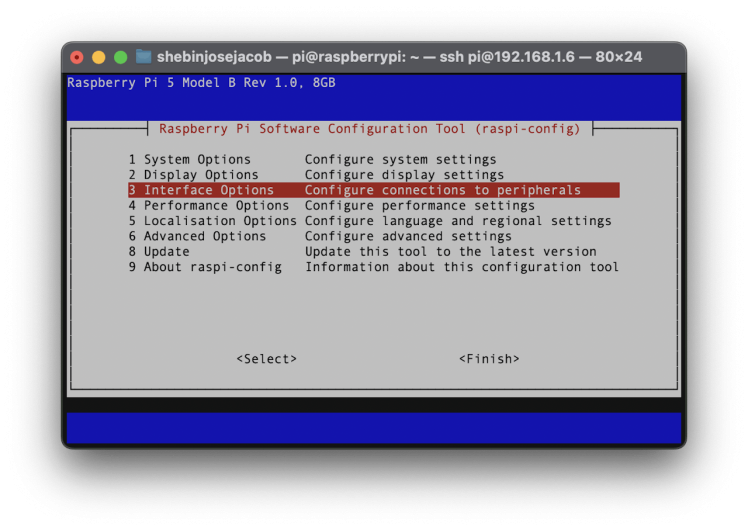The height and width of the screenshot is (530, 748).
Task: Click the folder icon in the terminal title bar
Action: click(x=143, y=57)
